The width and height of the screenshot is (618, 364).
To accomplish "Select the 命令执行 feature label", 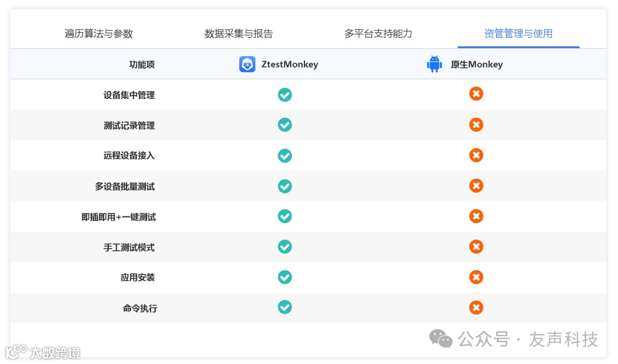I will pos(140,308).
